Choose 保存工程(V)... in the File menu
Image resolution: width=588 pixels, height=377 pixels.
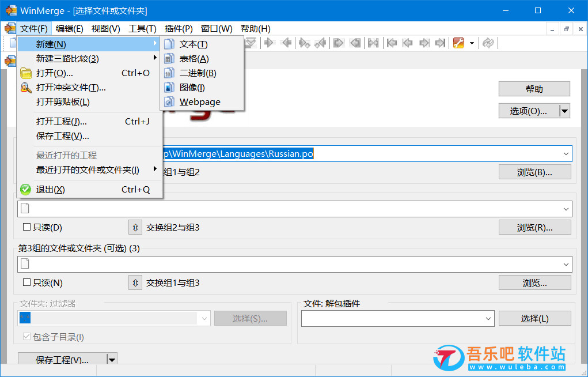90,136
